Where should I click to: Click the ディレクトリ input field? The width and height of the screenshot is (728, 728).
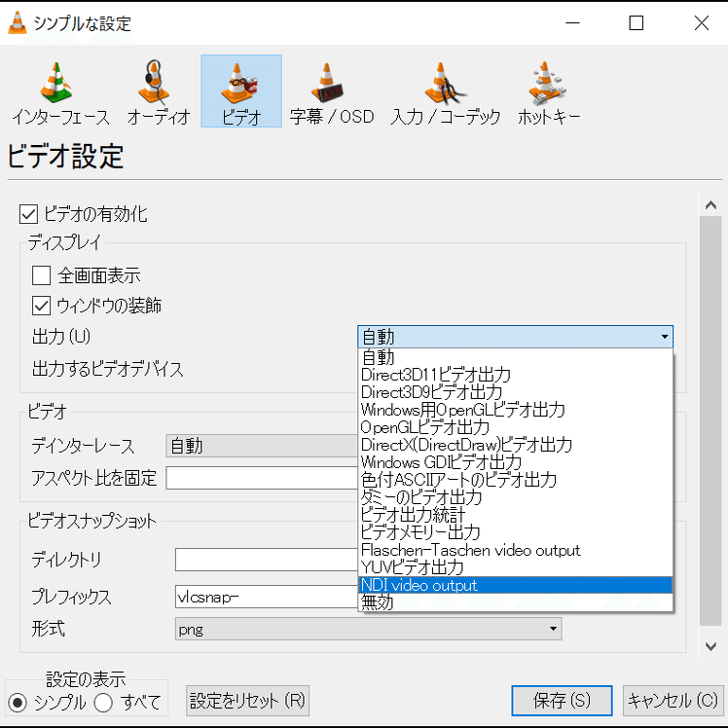(x=267, y=560)
